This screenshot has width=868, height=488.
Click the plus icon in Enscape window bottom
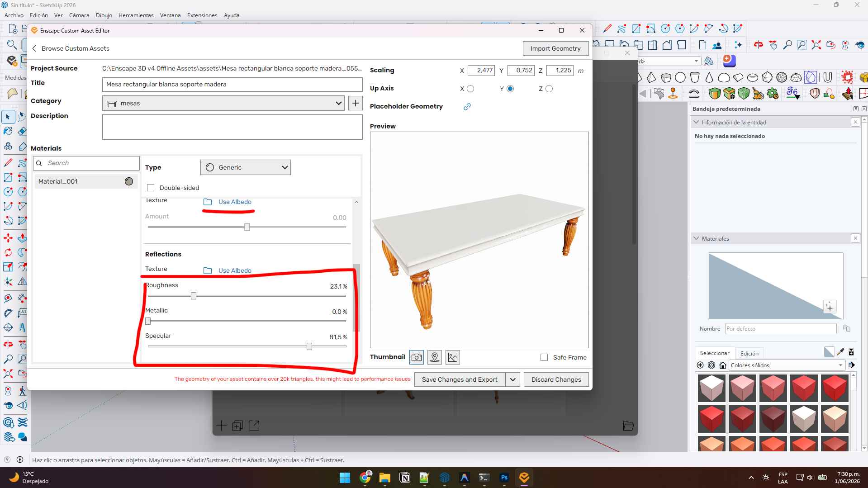(x=221, y=426)
